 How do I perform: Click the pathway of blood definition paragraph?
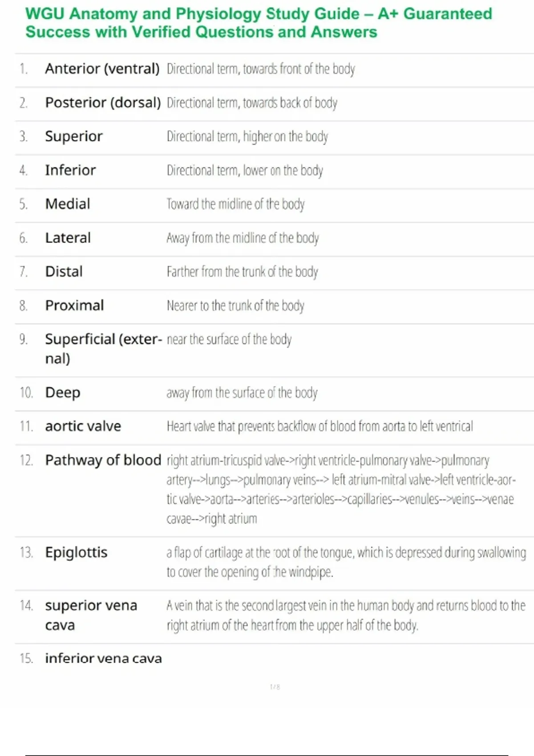pos(340,489)
